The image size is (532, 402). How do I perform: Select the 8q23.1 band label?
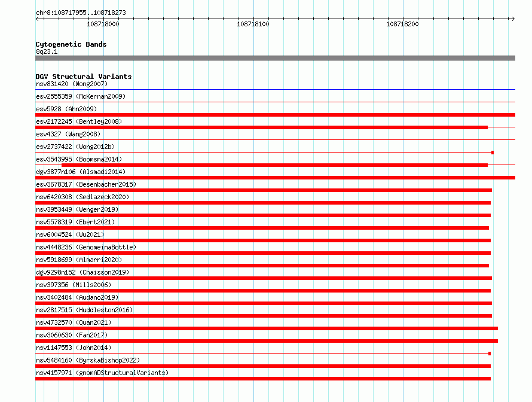47,51
